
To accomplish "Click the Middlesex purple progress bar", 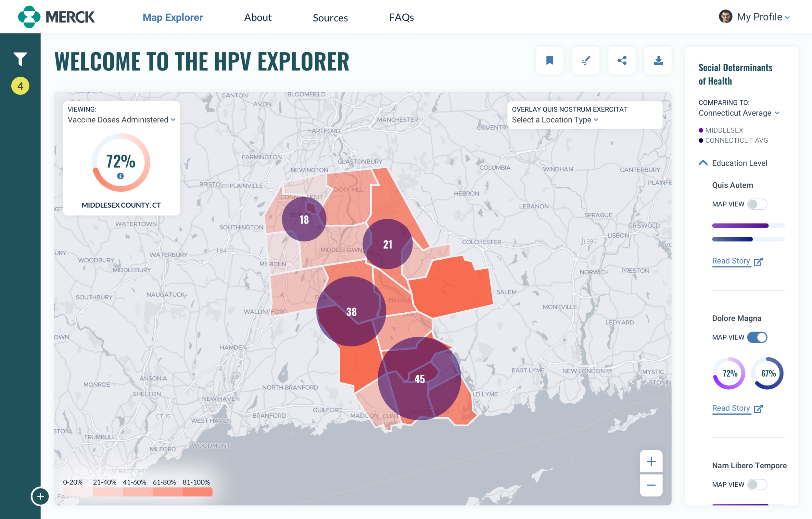I will click(748, 226).
